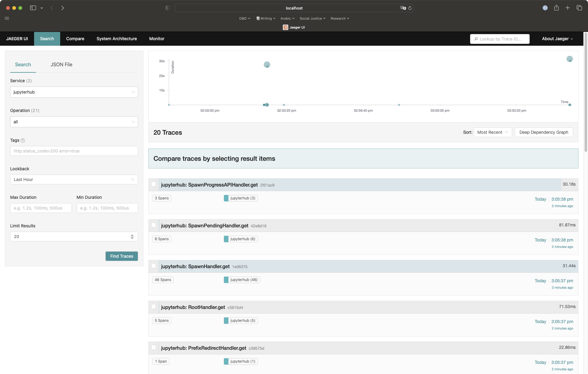Screen dimensions: 588x374
Task: Click the Limit Results number field
Action: pos(74,237)
